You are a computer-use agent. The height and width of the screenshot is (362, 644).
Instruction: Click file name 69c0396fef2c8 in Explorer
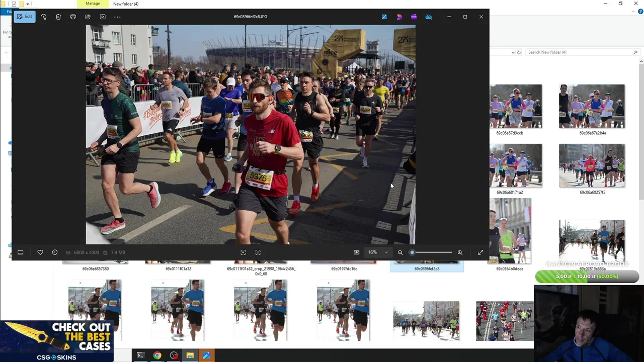(x=427, y=268)
